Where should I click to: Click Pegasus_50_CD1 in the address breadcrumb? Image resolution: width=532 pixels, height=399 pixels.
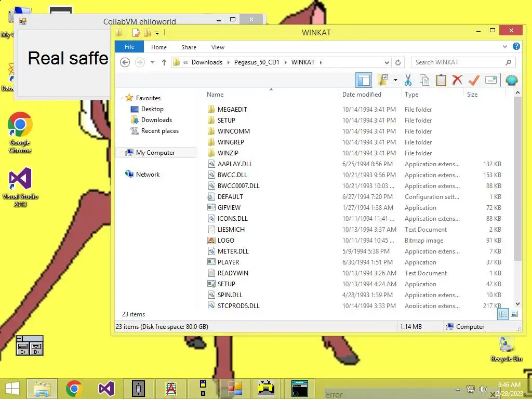[x=257, y=62]
